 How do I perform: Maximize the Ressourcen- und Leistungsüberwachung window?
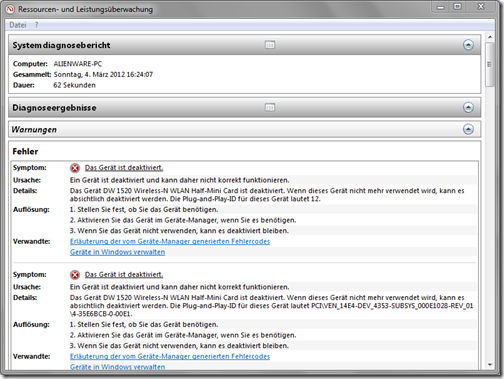tap(458, 7)
